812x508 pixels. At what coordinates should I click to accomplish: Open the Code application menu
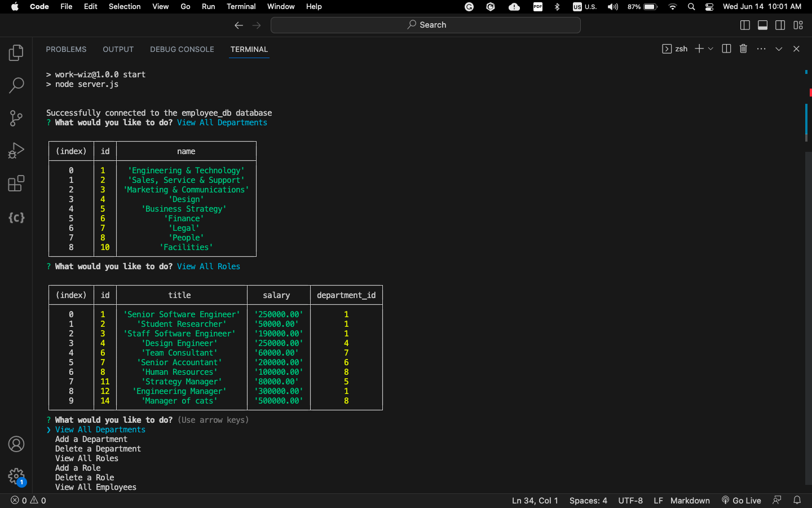[39, 7]
